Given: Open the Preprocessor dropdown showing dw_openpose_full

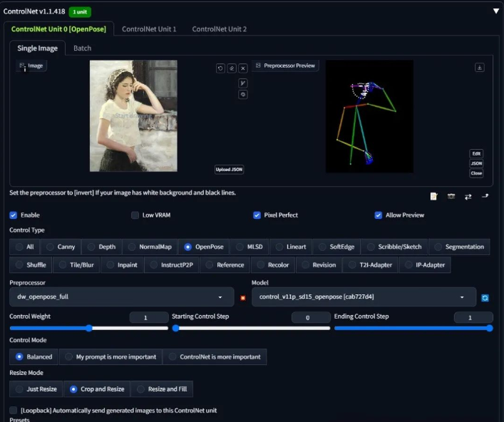Looking at the screenshot, I should pyautogui.click(x=122, y=297).
